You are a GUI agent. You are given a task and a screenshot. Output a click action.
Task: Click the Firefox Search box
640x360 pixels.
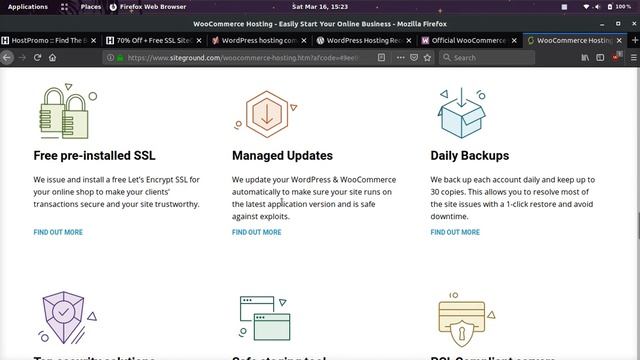(487, 58)
